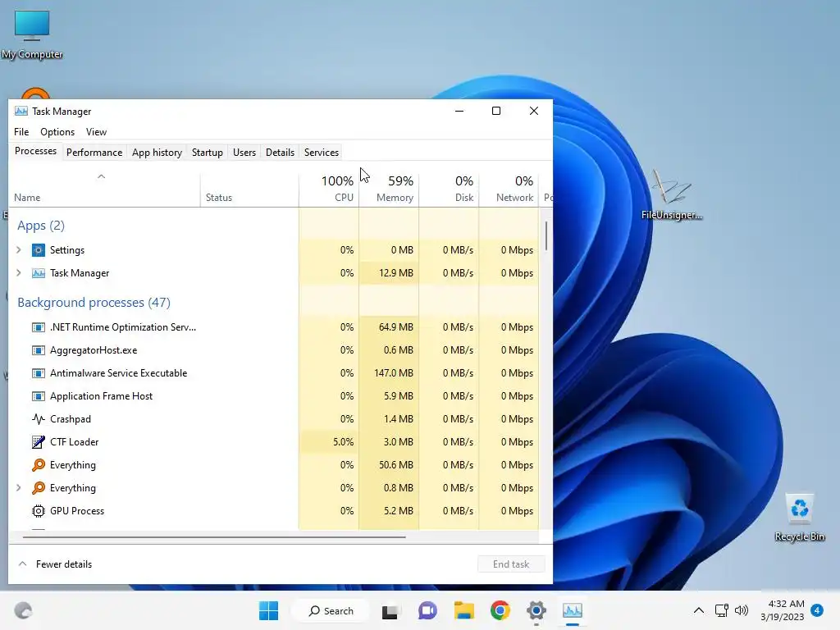This screenshot has width=840, height=630.
Task: Click the CTF Loader icon
Action: pyautogui.click(x=38, y=442)
